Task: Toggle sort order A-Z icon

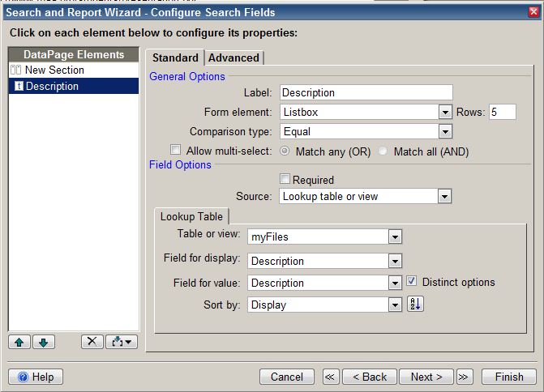Action: tap(415, 304)
